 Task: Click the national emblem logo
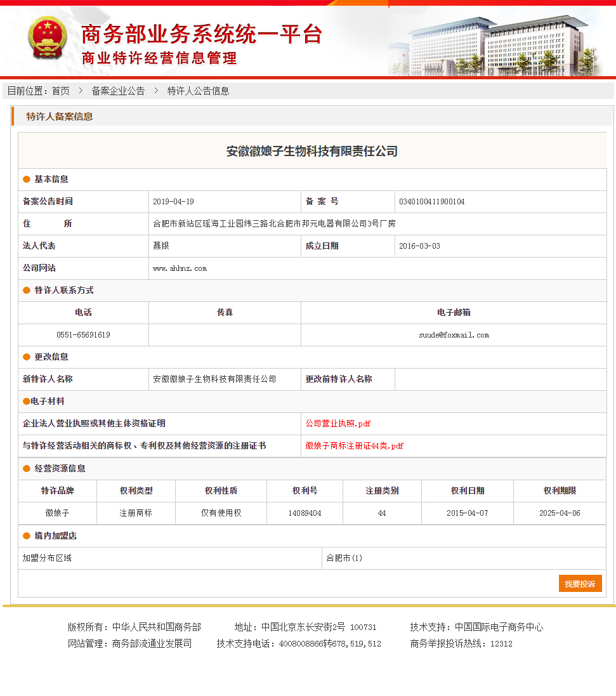[x=47, y=39]
